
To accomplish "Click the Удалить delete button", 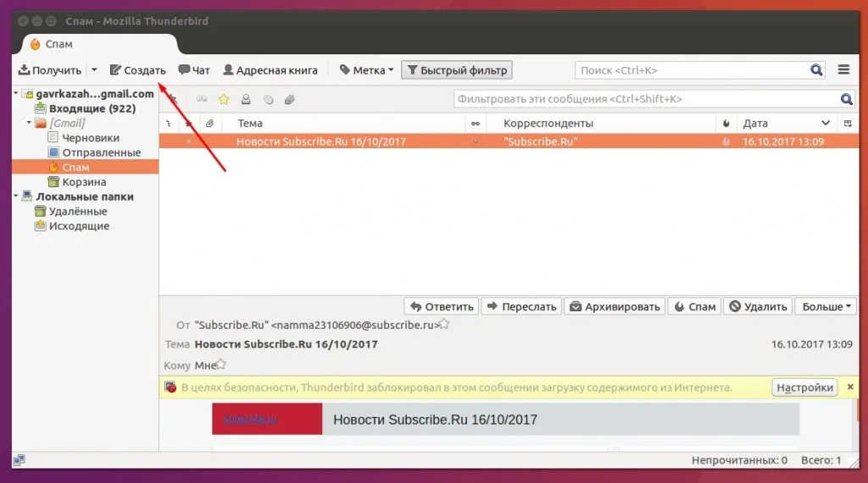I will coord(758,307).
